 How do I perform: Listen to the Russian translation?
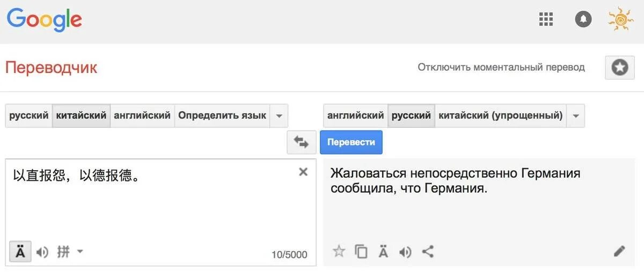point(406,251)
